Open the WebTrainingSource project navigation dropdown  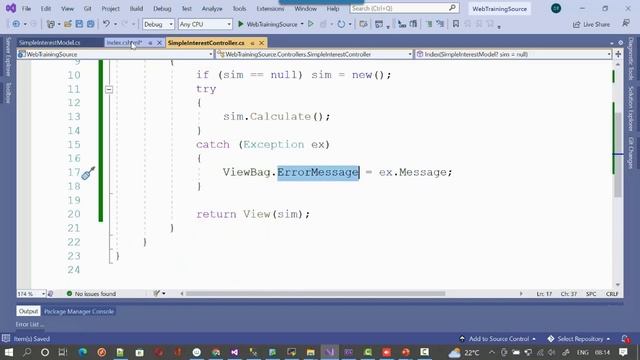[x=116, y=54]
